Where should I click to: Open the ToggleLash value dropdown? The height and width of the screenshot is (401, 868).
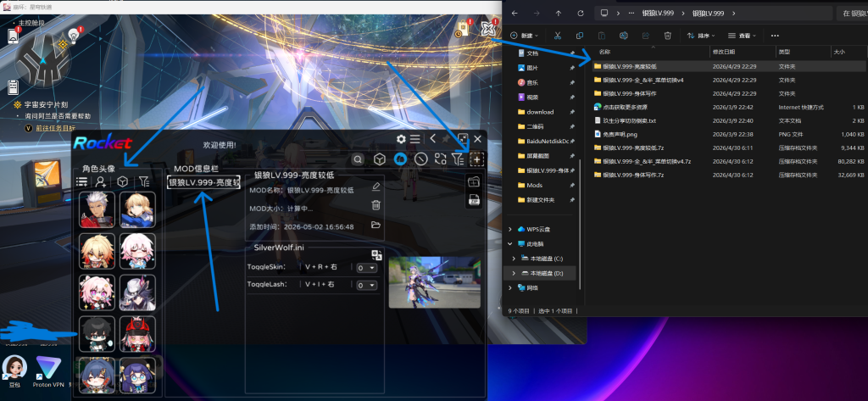(x=366, y=285)
